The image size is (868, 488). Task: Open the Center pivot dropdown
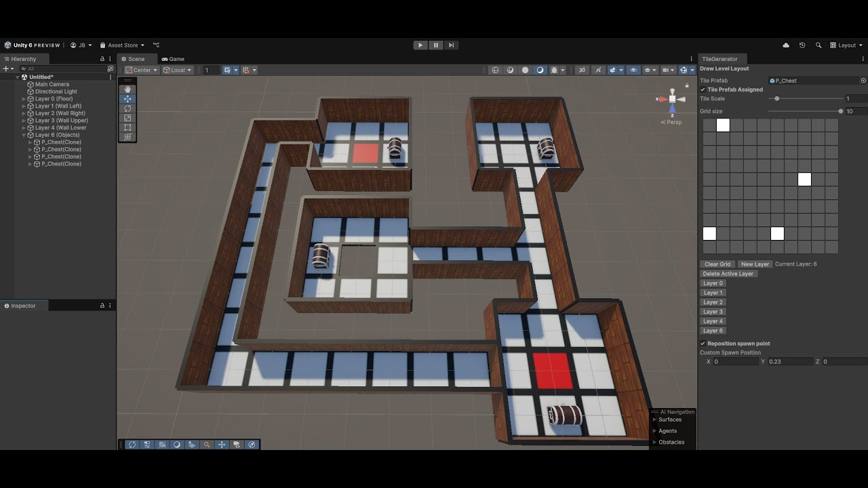pyautogui.click(x=142, y=70)
